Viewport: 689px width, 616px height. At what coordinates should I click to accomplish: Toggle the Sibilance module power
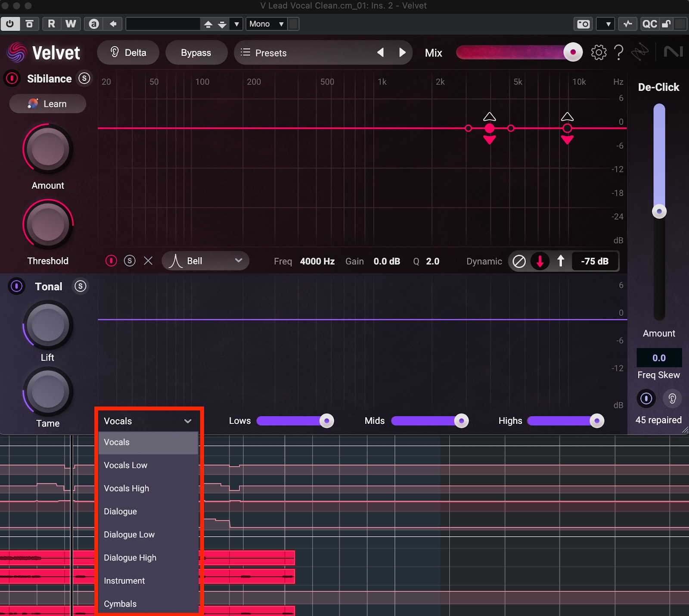click(x=12, y=78)
